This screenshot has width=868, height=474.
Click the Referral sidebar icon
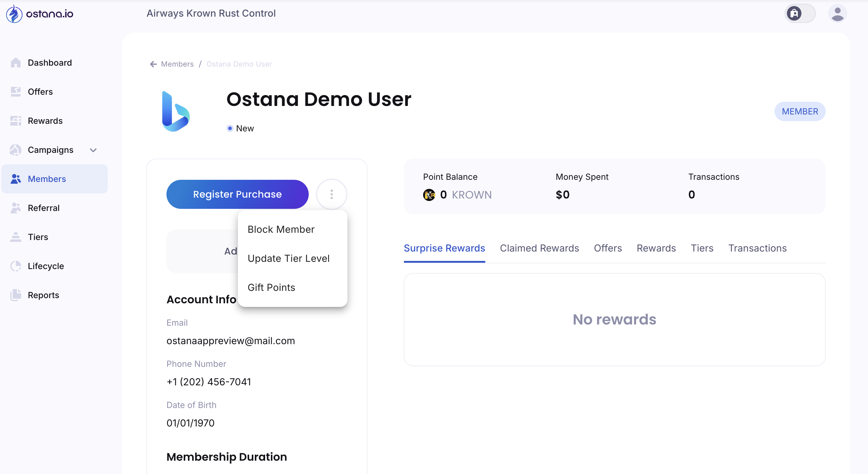pyautogui.click(x=15, y=208)
